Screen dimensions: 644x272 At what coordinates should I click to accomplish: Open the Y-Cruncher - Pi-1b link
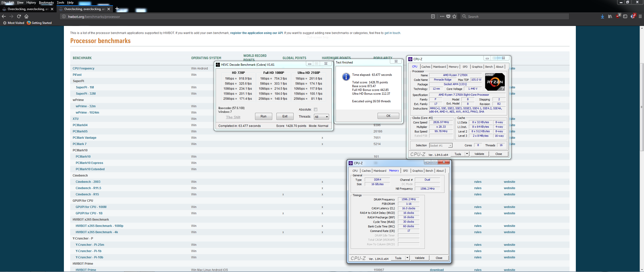(x=89, y=251)
